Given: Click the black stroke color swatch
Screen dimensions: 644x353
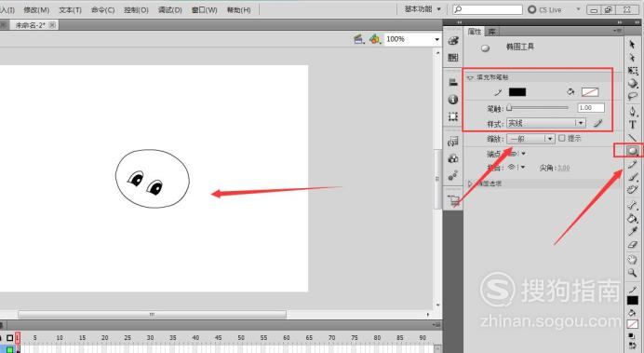Looking at the screenshot, I should 517,92.
